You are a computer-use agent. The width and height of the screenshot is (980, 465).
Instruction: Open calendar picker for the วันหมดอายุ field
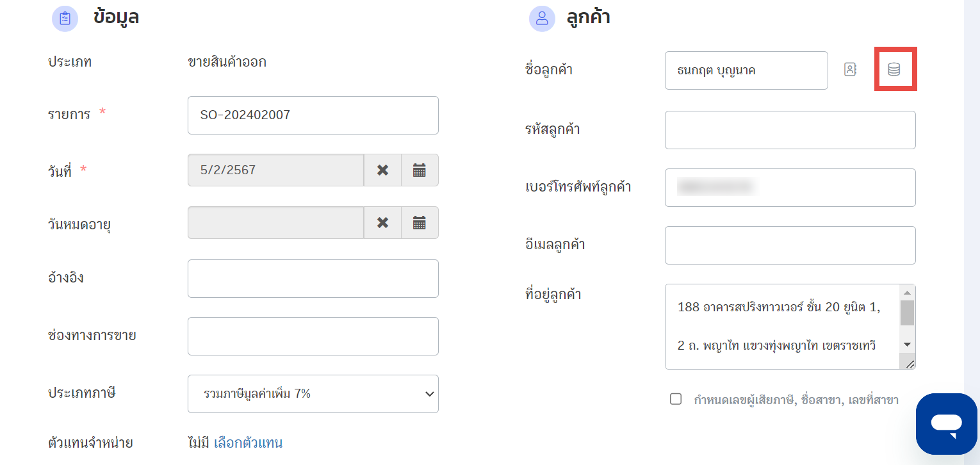point(420,222)
